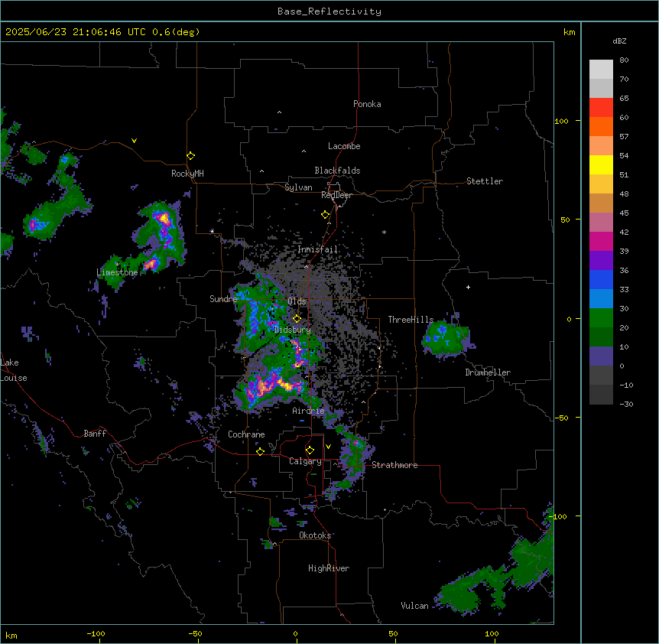Click the white 70-80 dBZ legend swatch
659x644 pixels.
(x=601, y=70)
